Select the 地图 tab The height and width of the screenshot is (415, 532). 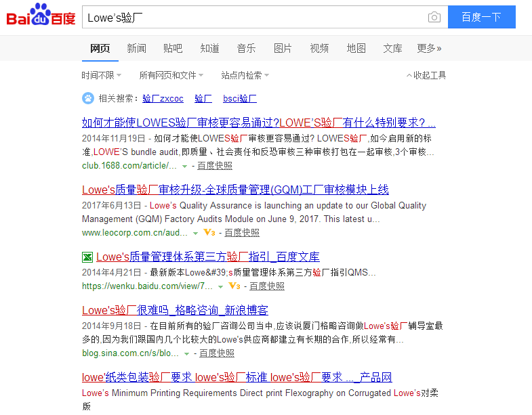(x=356, y=49)
